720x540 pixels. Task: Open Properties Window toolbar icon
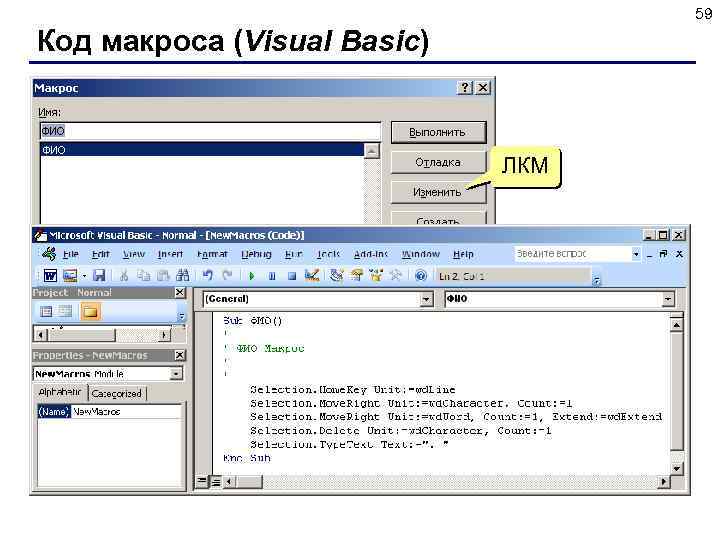tap(356, 276)
